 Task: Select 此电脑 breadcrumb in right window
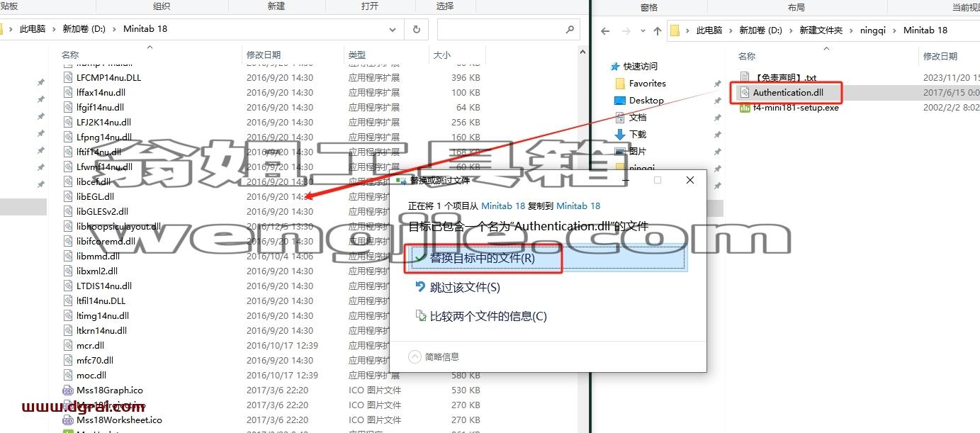pos(709,30)
